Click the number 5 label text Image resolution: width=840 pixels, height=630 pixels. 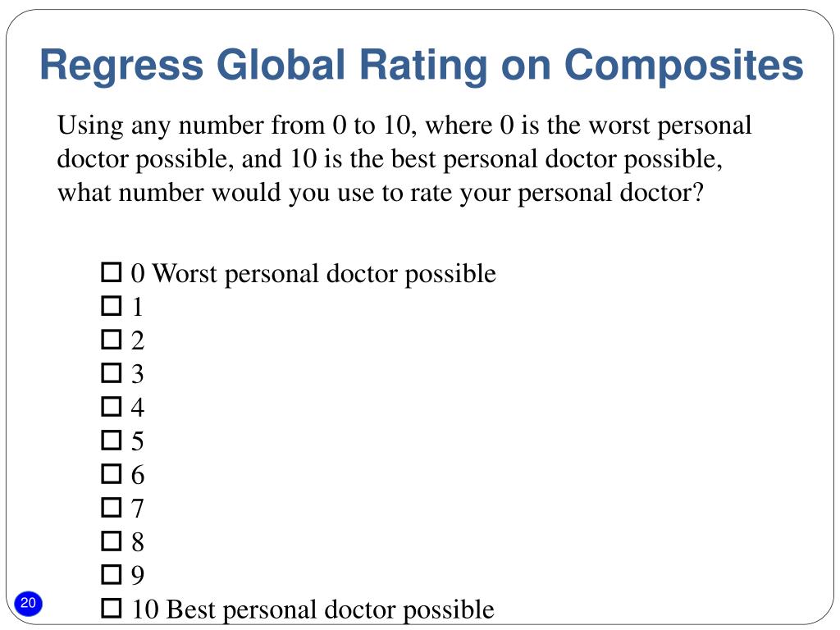pyautogui.click(x=138, y=441)
